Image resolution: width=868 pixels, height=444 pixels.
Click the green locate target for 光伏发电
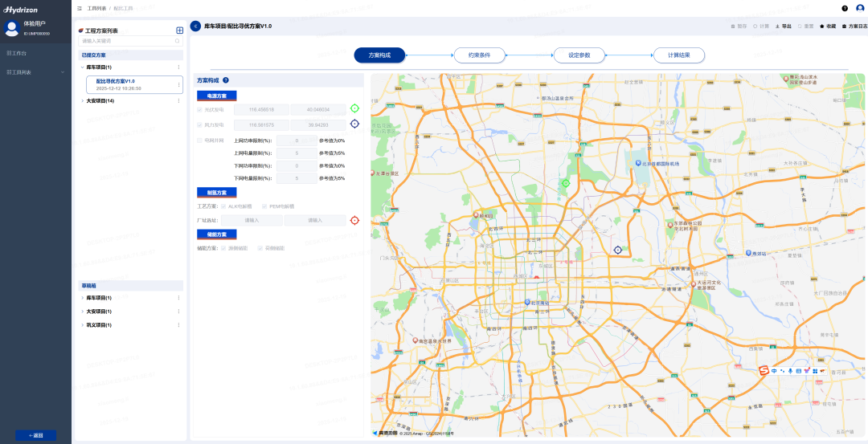tap(354, 108)
